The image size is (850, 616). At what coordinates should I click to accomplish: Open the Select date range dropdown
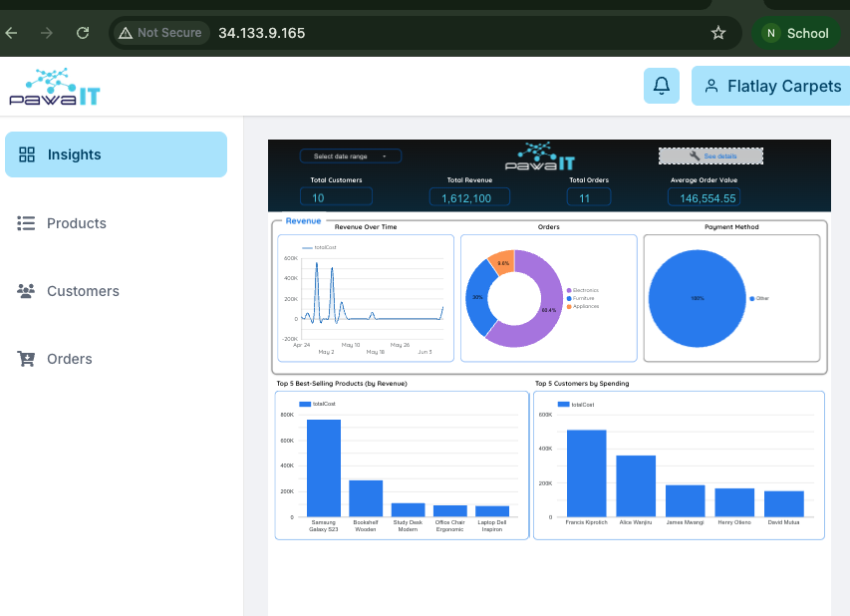pos(351,155)
